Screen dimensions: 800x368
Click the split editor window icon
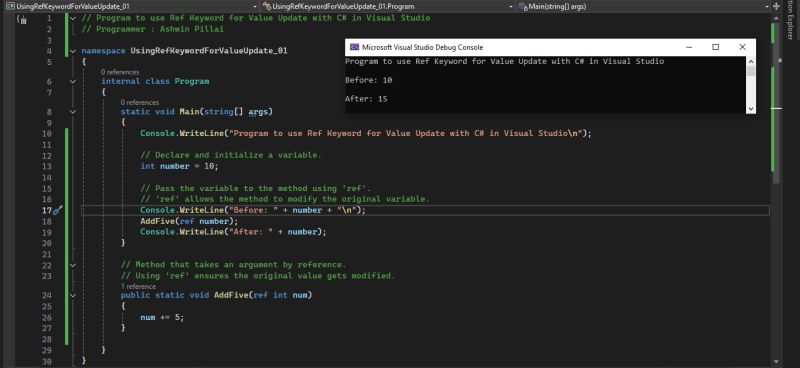click(x=777, y=7)
